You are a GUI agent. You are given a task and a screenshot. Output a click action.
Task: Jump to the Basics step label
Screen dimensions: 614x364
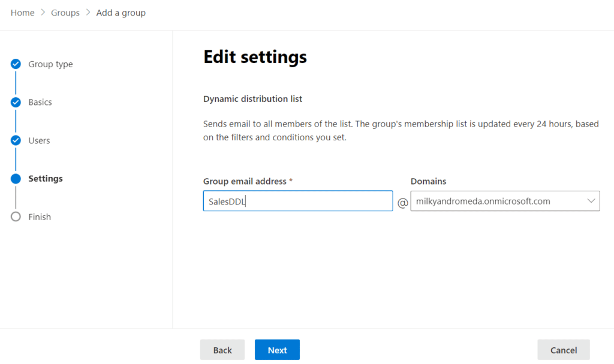click(x=40, y=102)
